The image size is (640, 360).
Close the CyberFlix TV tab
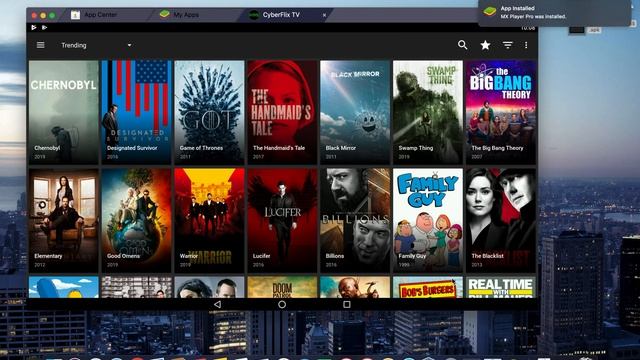[324, 15]
